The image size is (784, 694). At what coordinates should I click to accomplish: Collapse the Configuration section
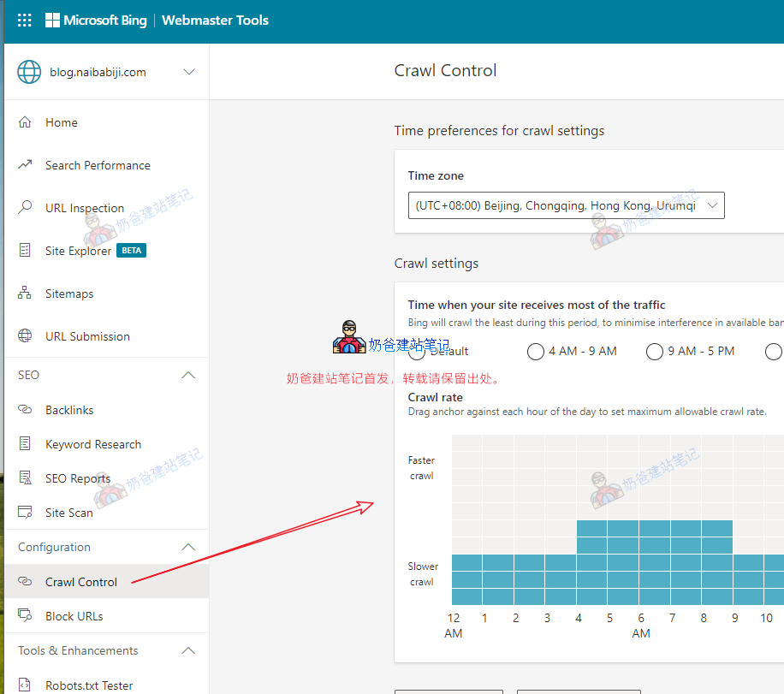point(189,547)
